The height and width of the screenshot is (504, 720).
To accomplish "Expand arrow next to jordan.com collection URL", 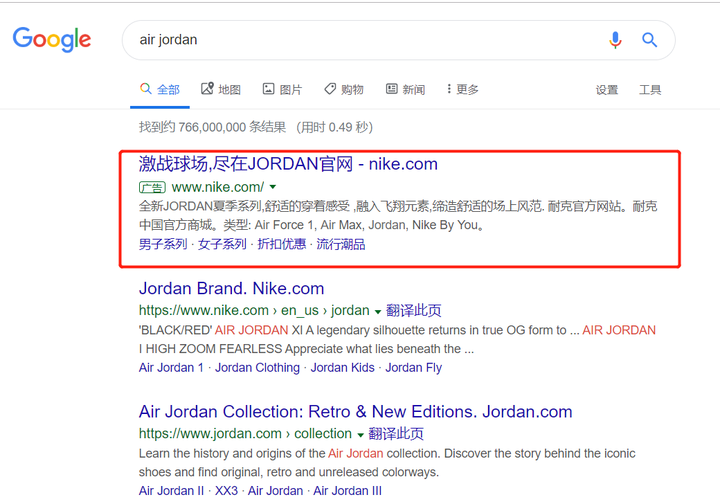I will click(x=360, y=435).
